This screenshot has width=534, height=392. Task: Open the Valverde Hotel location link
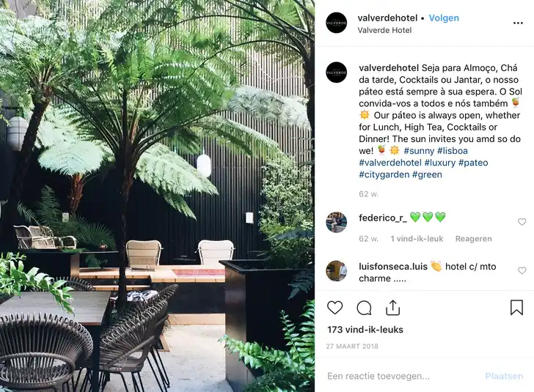pos(384,30)
